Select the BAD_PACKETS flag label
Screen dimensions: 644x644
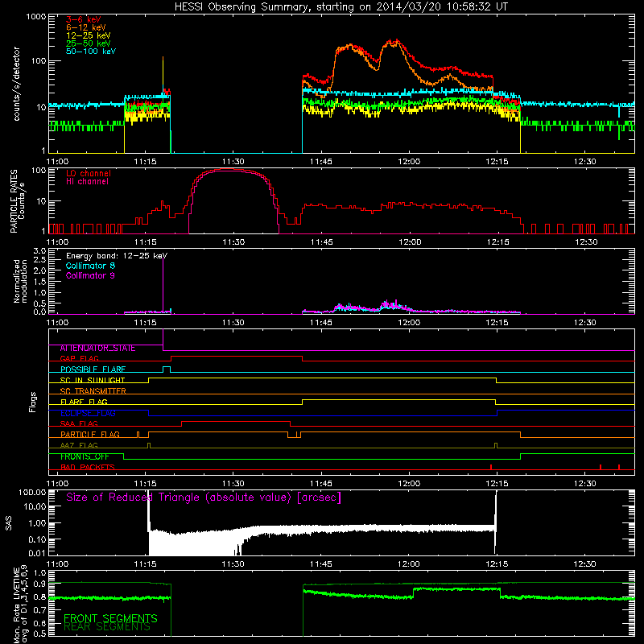point(88,468)
